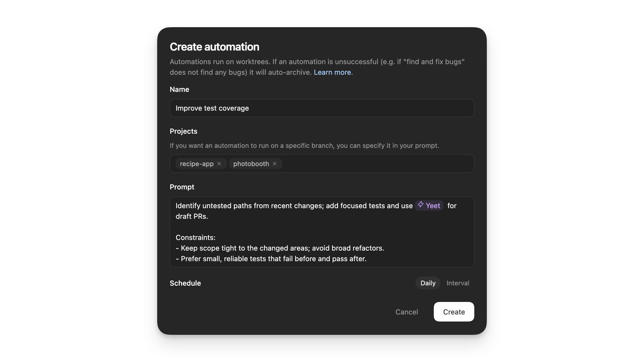Click the purple Yeet pill in the prompt

point(429,205)
